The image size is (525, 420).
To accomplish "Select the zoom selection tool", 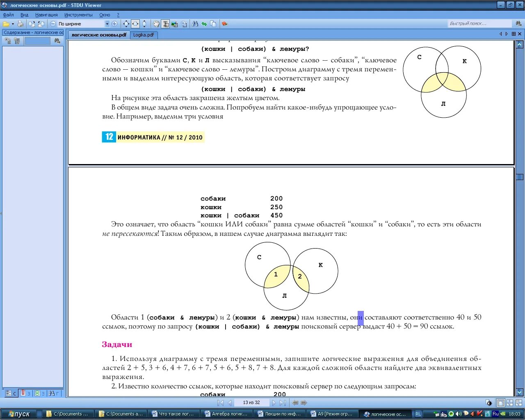I will [184, 24].
